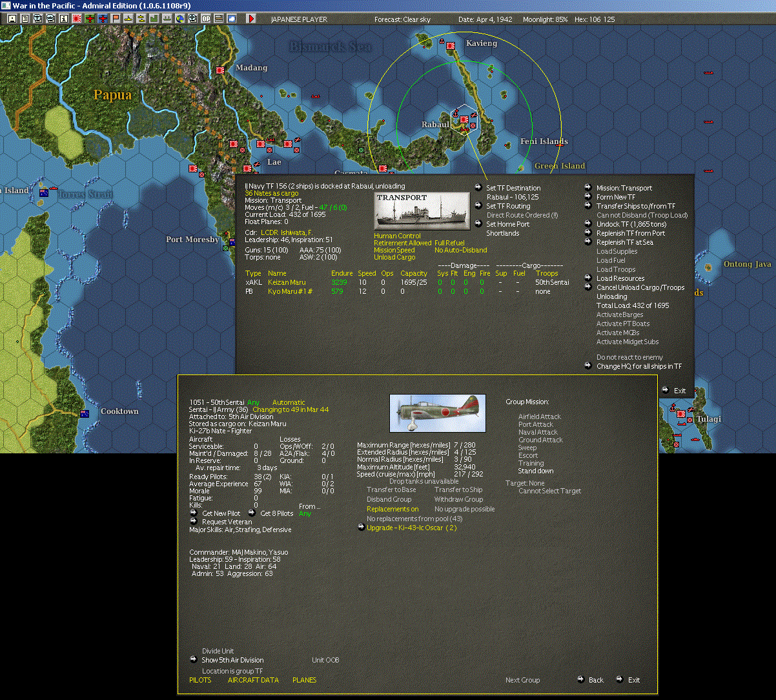The height and width of the screenshot is (700, 776).
Task: Click Get 8 Pilots
Action: (276, 513)
